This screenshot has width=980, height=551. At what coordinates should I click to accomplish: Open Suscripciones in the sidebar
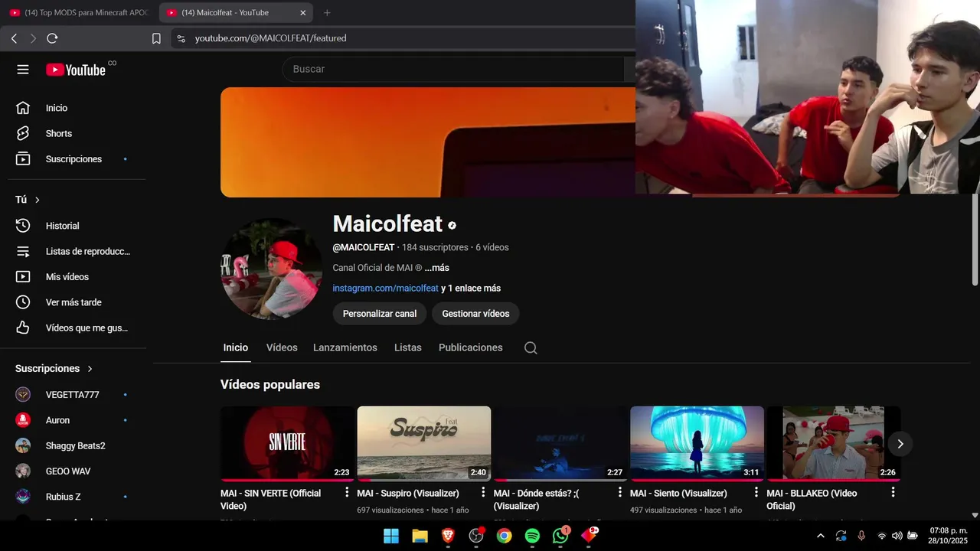73,159
